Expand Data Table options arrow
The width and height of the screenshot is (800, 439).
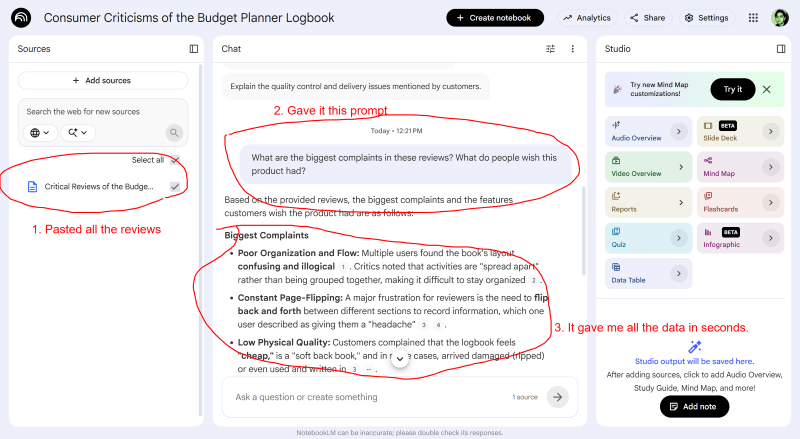tap(679, 274)
